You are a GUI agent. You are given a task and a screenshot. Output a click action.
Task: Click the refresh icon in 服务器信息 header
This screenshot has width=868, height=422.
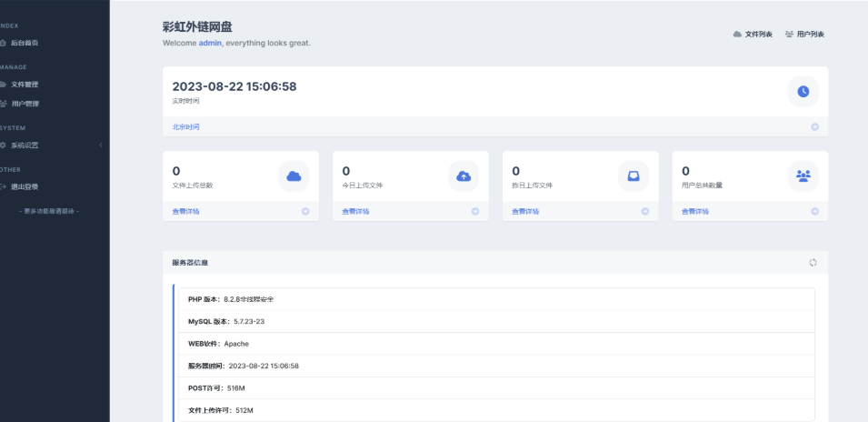point(813,263)
